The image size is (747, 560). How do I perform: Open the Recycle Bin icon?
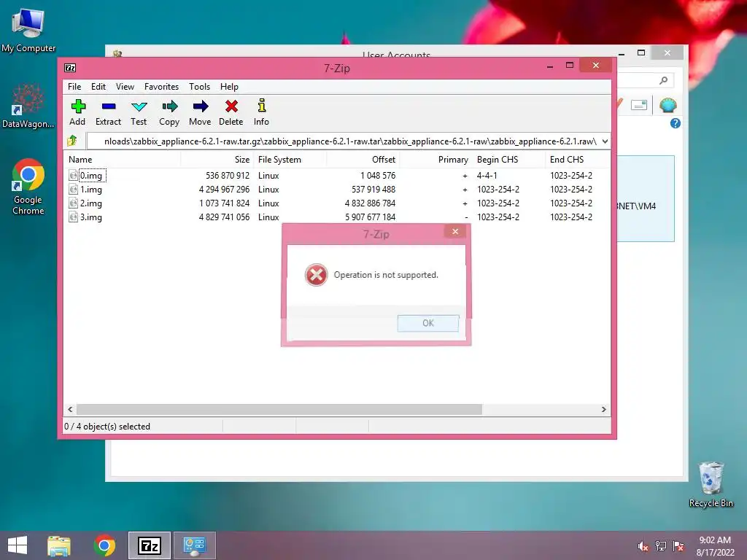(x=711, y=484)
